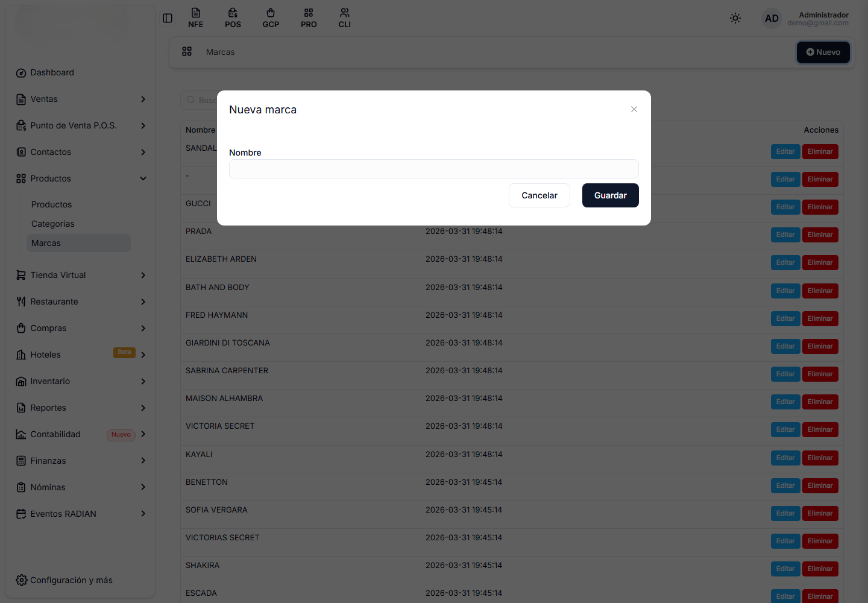The width and height of the screenshot is (868, 603).
Task: Expand the Contactos chevron
Action: [143, 152]
